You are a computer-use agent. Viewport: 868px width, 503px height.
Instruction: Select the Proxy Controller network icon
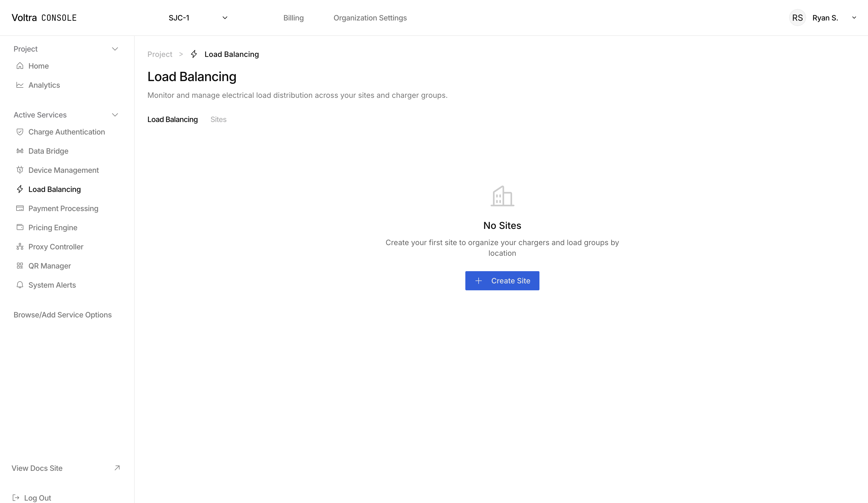click(20, 246)
